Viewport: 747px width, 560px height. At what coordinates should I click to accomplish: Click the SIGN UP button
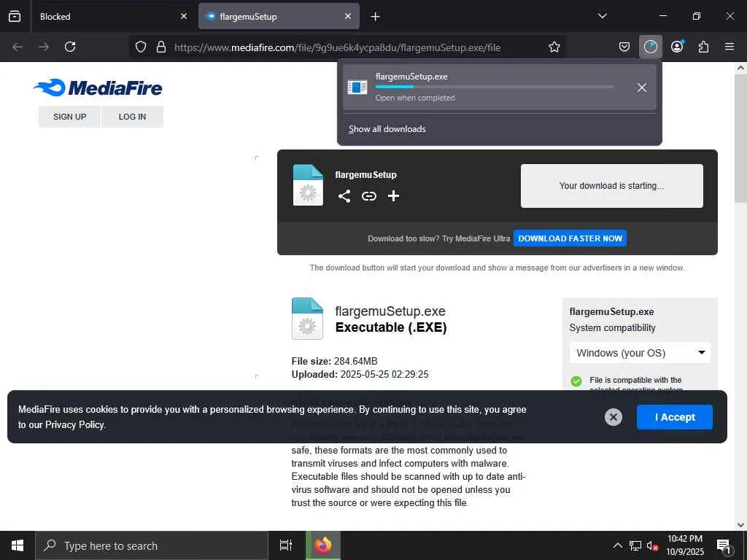pyautogui.click(x=69, y=117)
